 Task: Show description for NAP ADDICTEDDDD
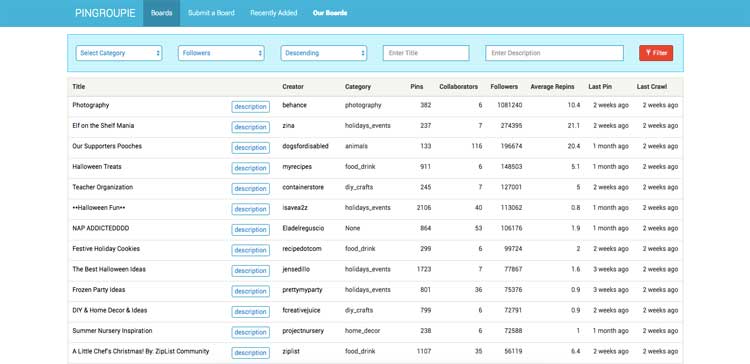251,230
